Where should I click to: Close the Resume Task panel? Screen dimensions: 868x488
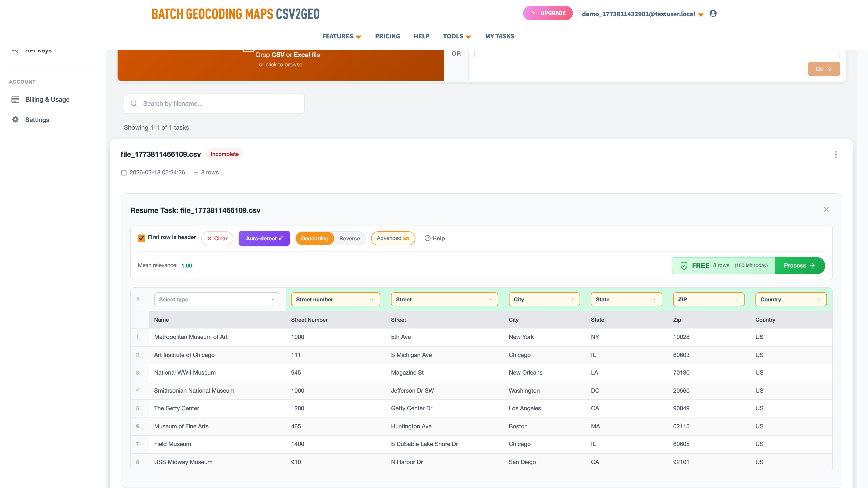826,209
